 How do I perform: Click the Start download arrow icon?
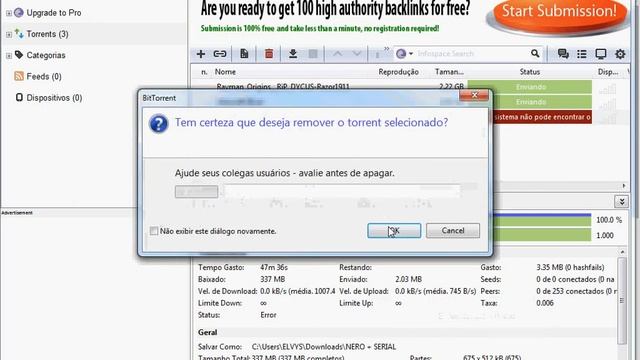(x=293, y=54)
